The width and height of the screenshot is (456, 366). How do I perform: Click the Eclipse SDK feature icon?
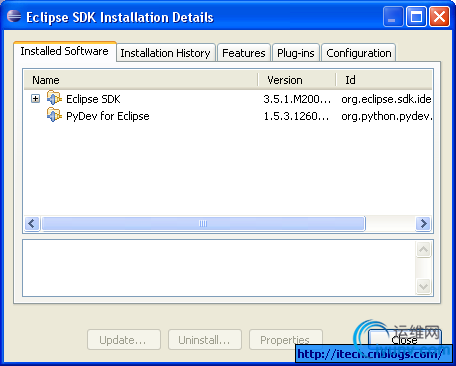coord(54,98)
